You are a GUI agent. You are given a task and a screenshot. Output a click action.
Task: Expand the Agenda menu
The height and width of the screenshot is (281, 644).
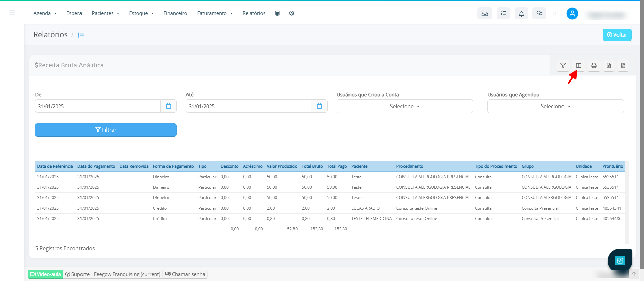coord(45,13)
